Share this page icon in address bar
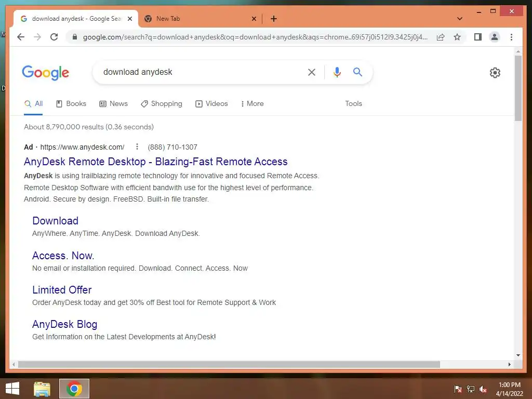 tap(441, 37)
